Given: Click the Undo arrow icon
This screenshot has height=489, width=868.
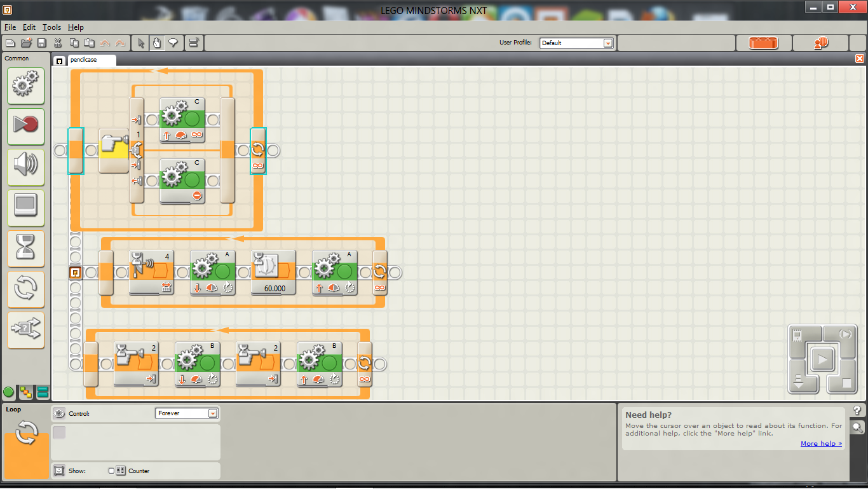Looking at the screenshot, I should pos(105,43).
